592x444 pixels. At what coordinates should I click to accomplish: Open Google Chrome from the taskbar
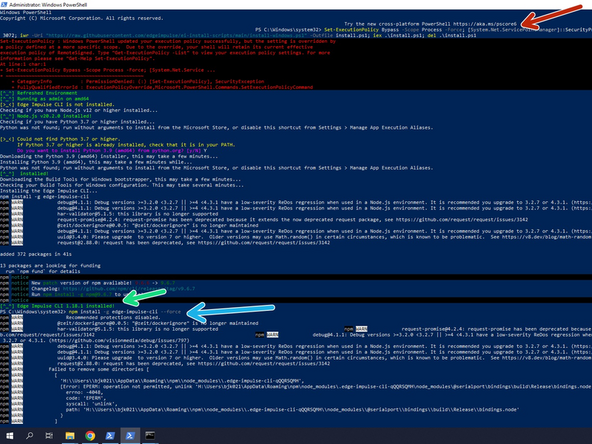pyautogui.click(x=90, y=436)
